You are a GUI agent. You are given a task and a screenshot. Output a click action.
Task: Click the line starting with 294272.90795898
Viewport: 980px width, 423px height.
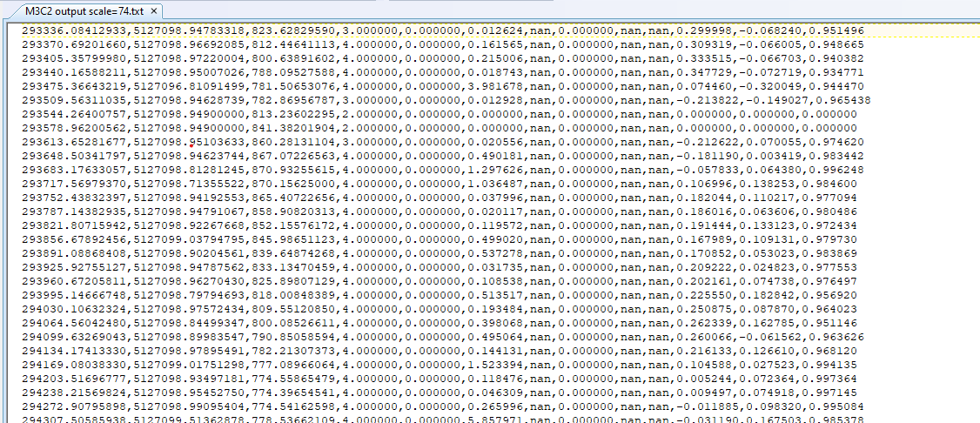(x=442, y=406)
